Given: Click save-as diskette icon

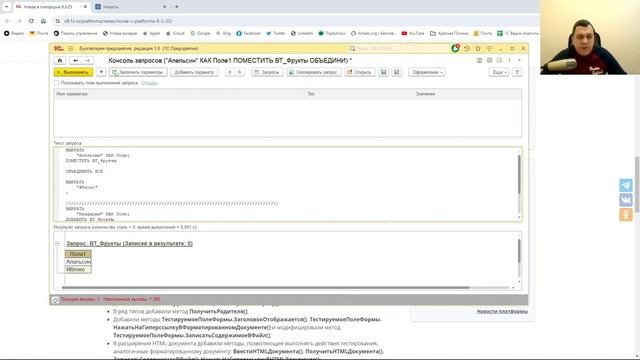Looking at the screenshot, I should [396, 72].
